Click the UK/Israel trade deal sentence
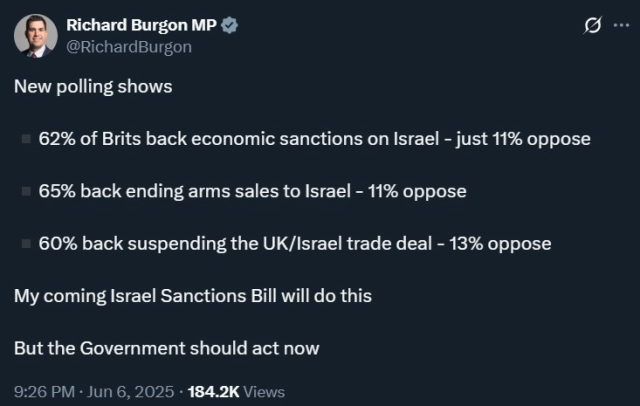Screen dimensions: 640x406 [295, 244]
